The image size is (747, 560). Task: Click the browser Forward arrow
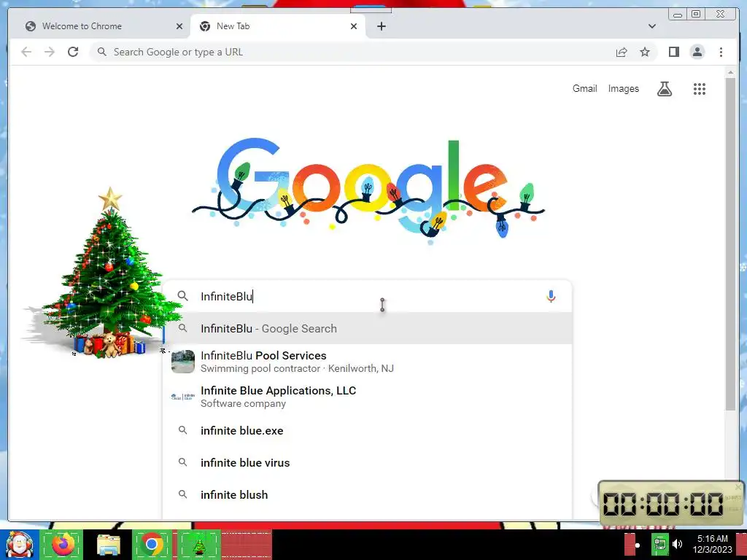tap(50, 52)
